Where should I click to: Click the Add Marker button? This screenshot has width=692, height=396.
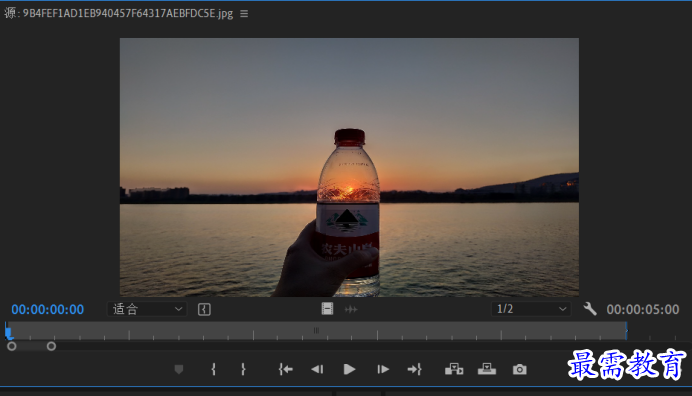(x=179, y=369)
